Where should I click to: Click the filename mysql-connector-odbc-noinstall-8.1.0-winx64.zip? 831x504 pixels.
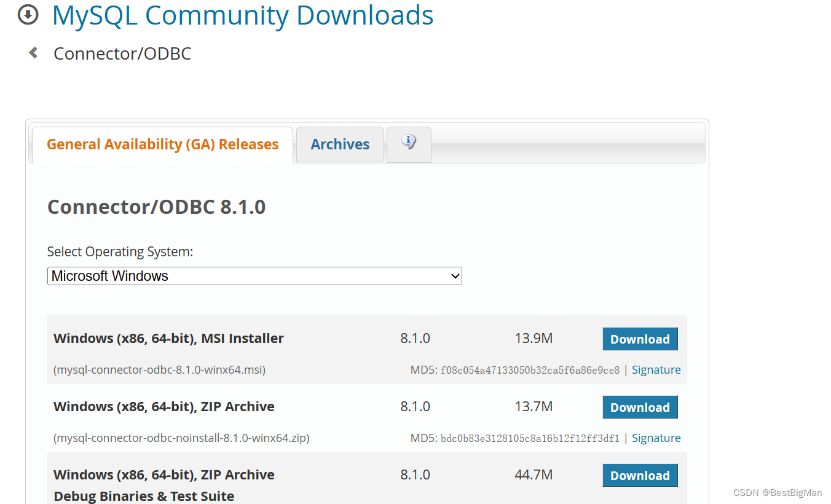181,438
